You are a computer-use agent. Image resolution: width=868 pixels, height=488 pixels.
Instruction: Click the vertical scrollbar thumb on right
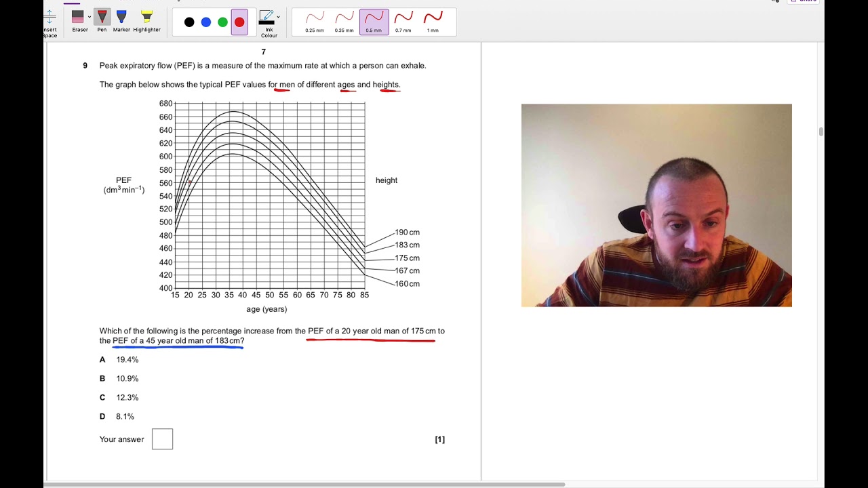tap(821, 131)
